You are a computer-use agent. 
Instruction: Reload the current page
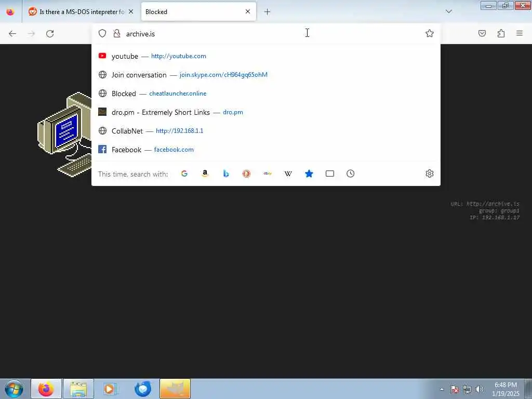click(50, 34)
